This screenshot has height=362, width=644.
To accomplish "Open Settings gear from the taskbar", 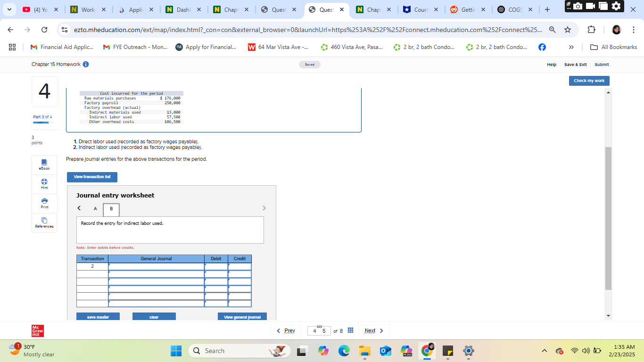I will click(x=469, y=351).
